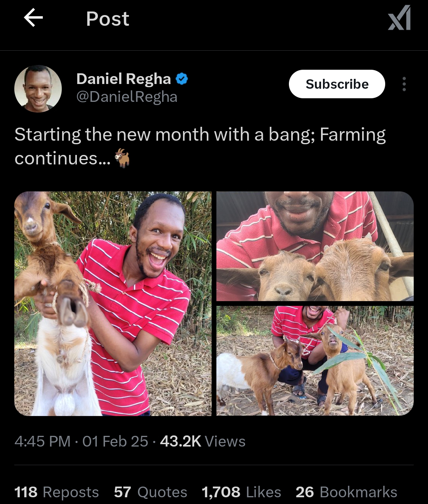Tap the Post header title

coord(107,19)
